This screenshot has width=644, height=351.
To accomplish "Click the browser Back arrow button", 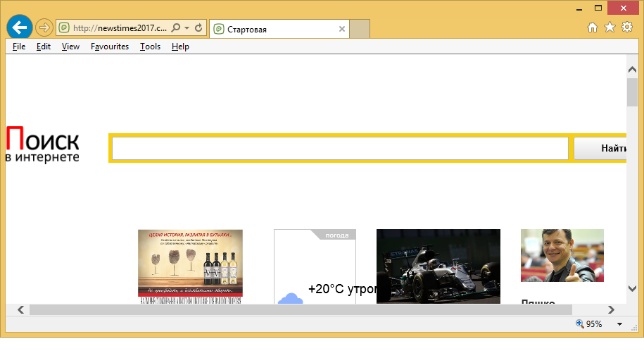I will pos(19,27).
